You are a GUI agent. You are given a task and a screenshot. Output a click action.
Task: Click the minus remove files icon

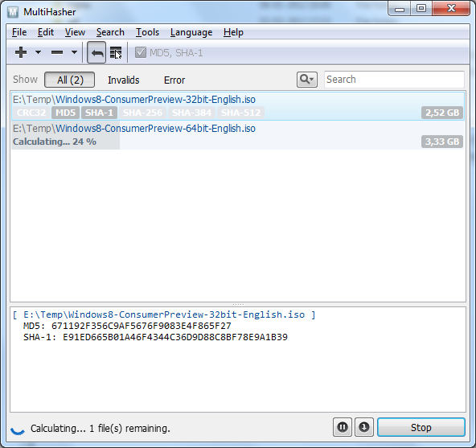pyautogui.click(x=57, y=52)
